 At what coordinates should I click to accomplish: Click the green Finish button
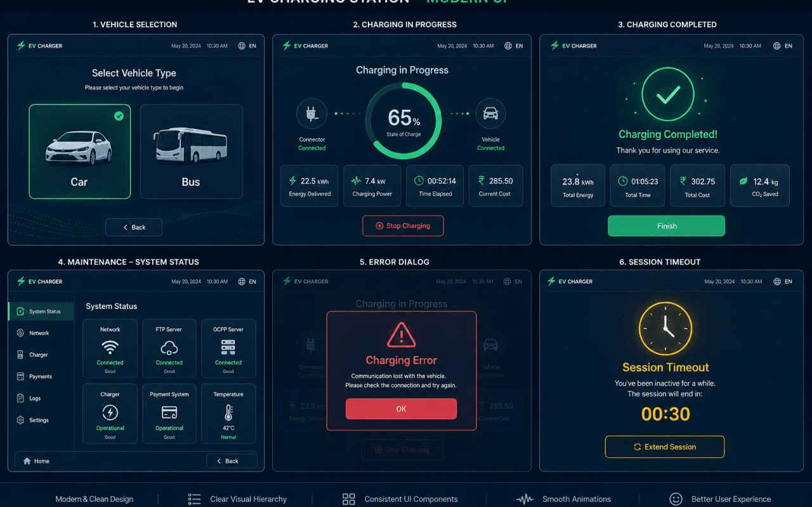pyautogui.click(x=666, y=226)
